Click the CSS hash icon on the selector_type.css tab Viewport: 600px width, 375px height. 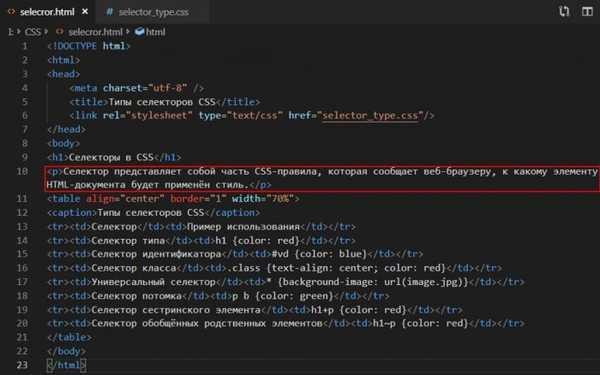click(109, 12)
